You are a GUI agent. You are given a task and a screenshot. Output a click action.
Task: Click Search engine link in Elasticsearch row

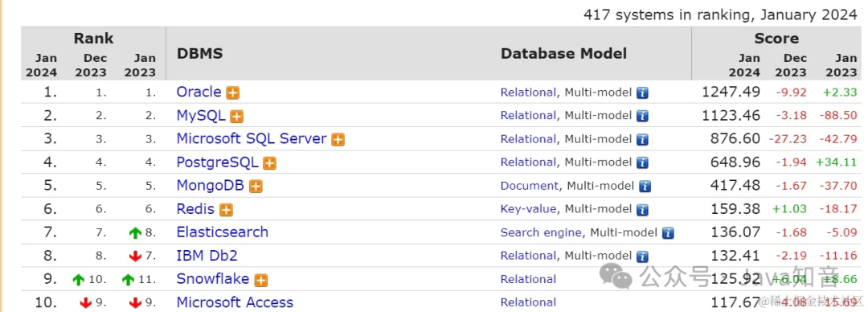click(541, 232)
